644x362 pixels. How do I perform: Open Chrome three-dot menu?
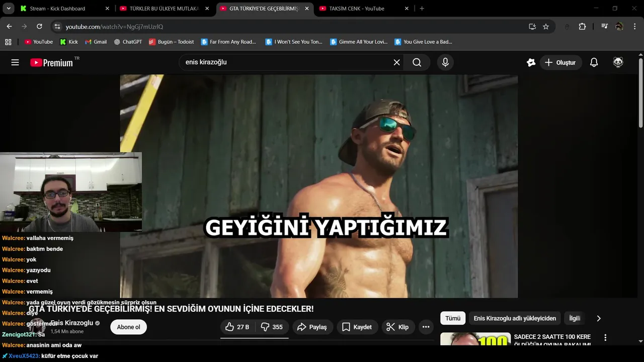point(634,27)
